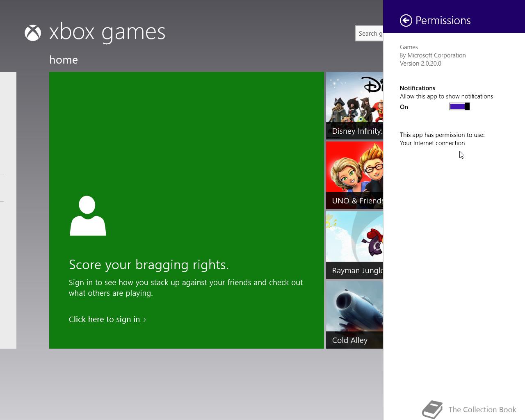Open the Rayman Jungle game tile
This screenshot has width=525, height=420.
pyautogui.click(x=354, y=245)
